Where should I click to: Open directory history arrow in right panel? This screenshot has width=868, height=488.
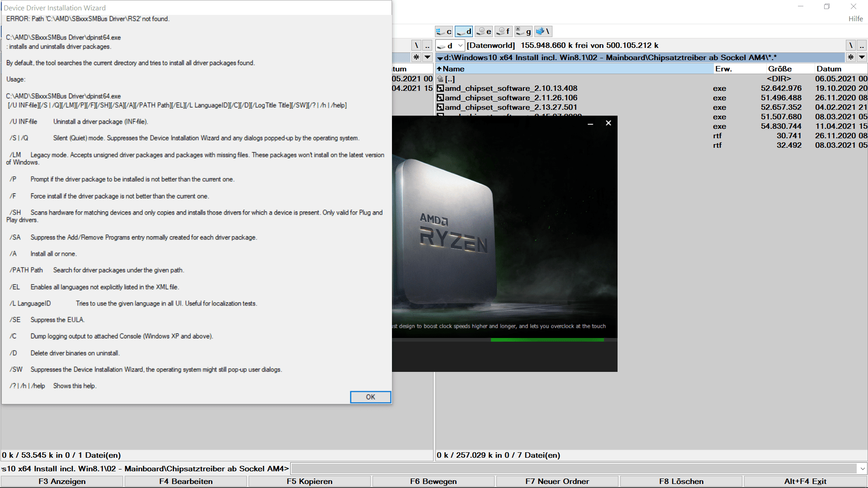click(x=862, y=57)
